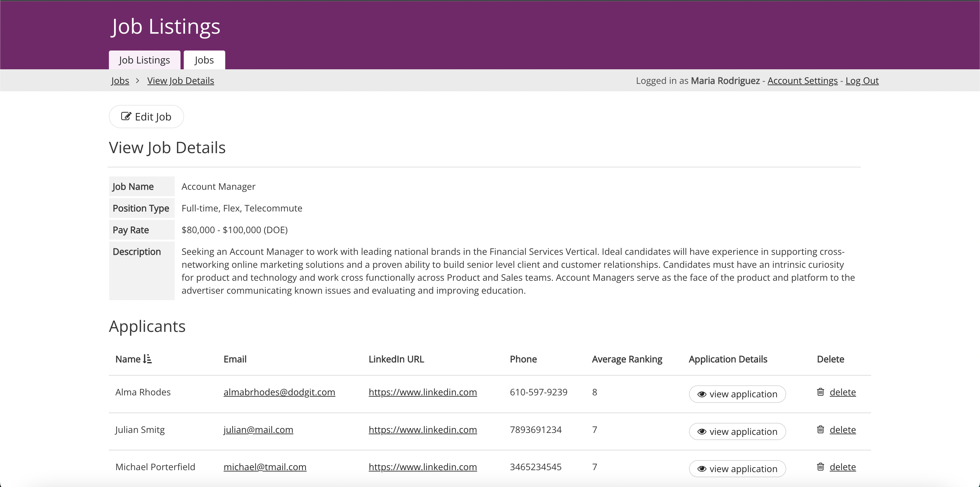
Task: Open julian@mail.com email link
Action: click(258, 430)
